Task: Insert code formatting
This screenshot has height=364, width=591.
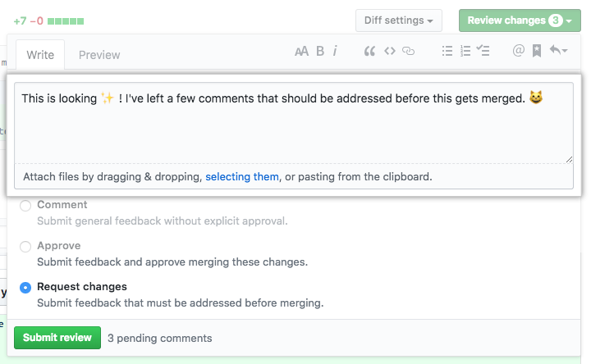Action: (x=390, y=52)
